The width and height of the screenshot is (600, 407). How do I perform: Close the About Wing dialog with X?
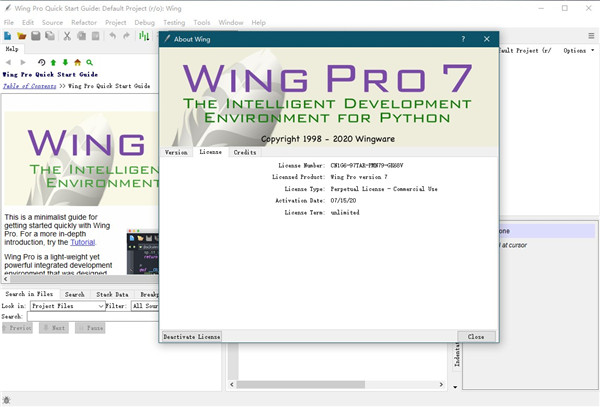pyautogui.click(x=486, y=39)
